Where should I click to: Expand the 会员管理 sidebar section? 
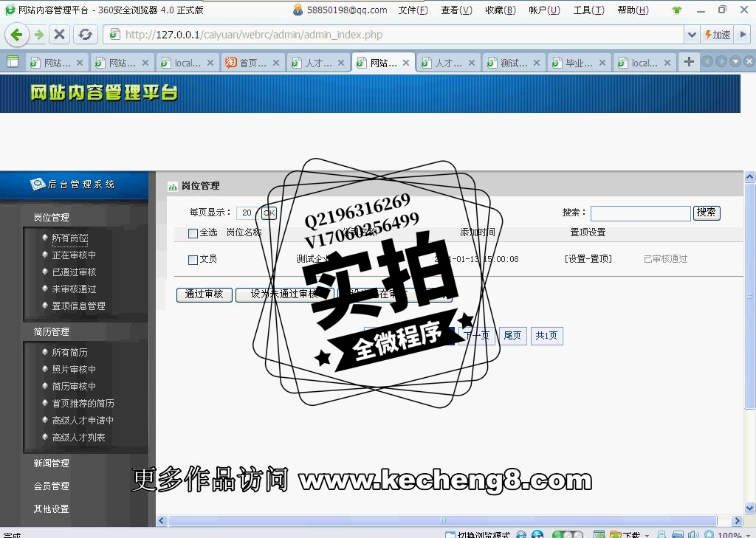pyautogui.click(x=51, y=486)
